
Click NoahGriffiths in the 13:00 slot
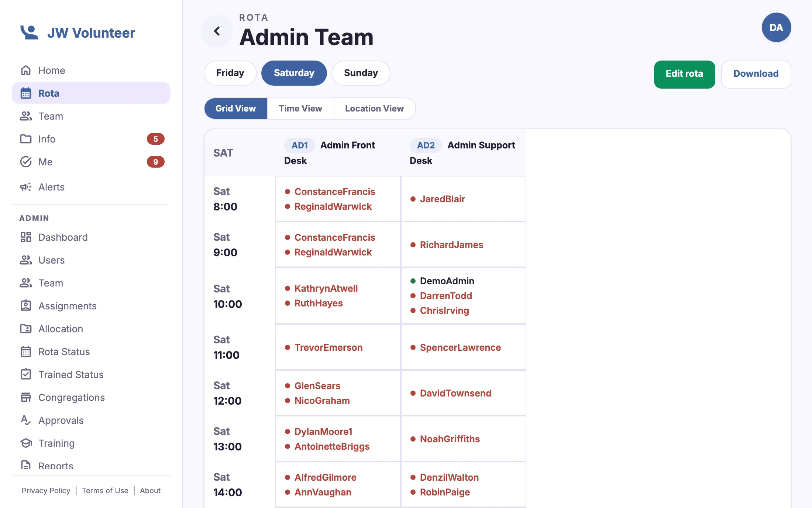tap(450, 439)
